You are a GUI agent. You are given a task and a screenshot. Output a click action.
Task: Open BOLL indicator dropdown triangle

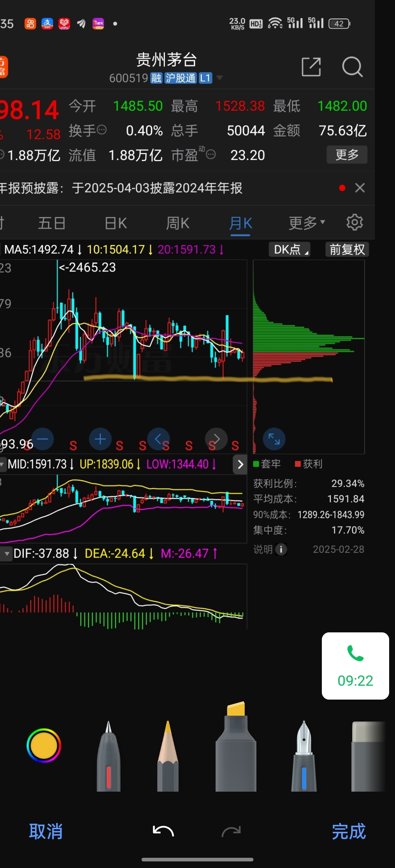[2, 464]
